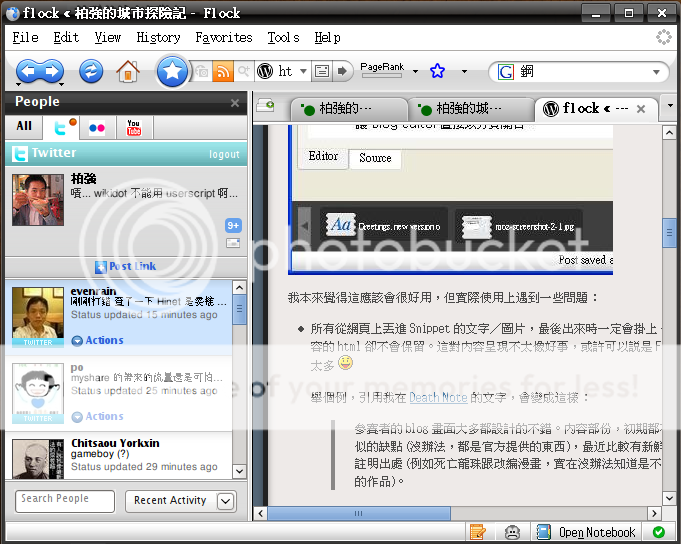The height and width of the screenshot is (544, 681).
Task: Switch to the 柏強的城 browser tab
Action: tap(471, 109)
